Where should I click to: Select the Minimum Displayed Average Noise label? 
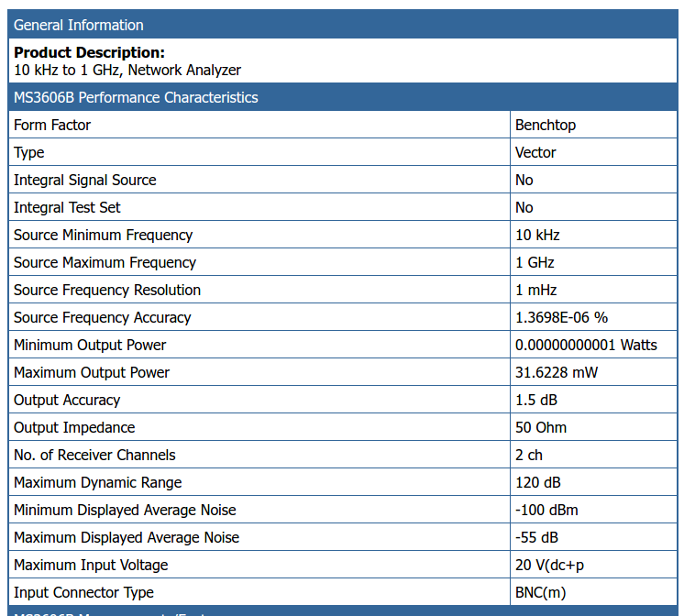tap(125, 510)
